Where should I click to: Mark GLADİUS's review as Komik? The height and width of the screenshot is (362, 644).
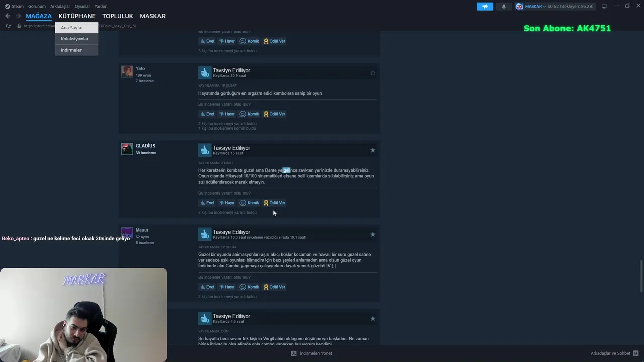pos(250,203)
